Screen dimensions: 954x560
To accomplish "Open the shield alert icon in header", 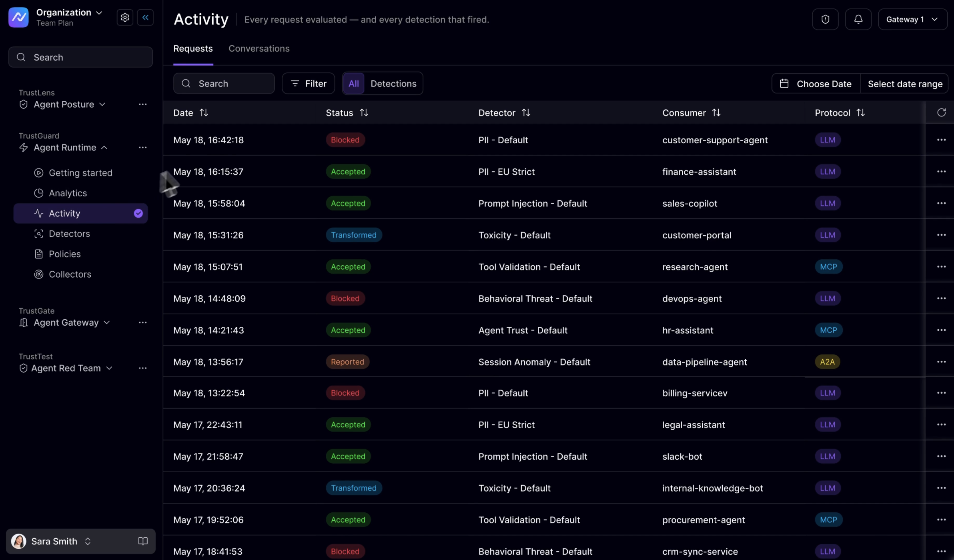I will pyautogui.click(x=825, y=19).
